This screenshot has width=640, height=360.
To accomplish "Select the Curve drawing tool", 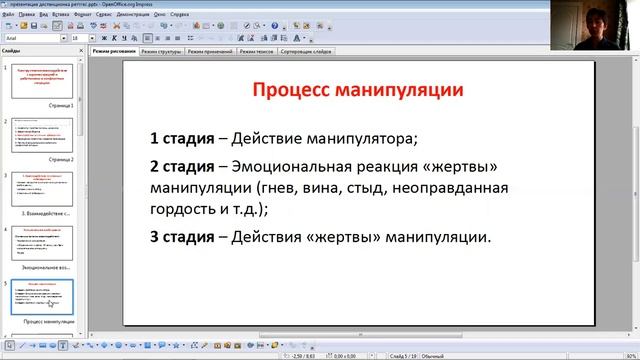I will point(76,345).
